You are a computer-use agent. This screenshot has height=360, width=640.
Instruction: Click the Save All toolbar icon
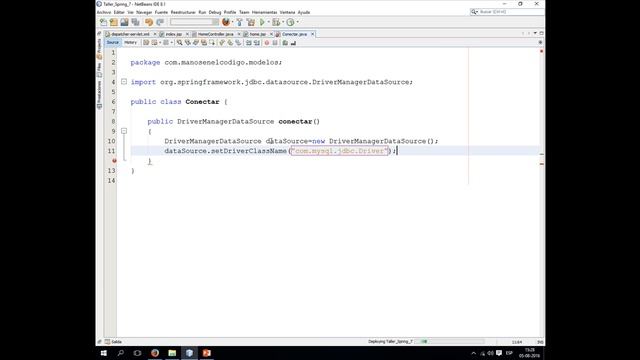[136, 22]
